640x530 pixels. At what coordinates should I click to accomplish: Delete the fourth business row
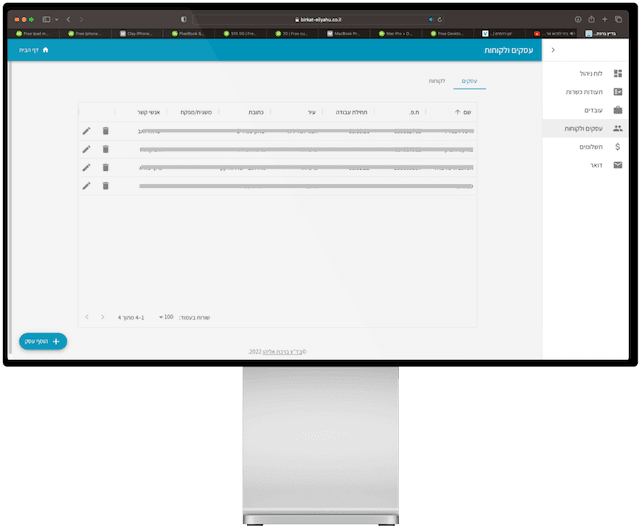tap(106, 186)
